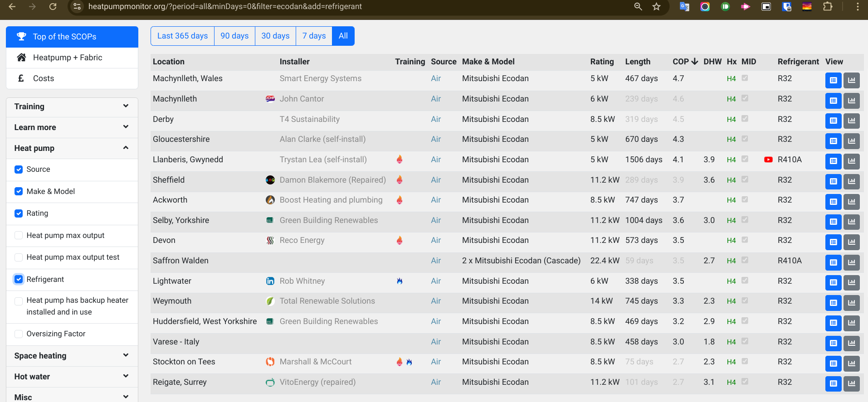Expand the Training section
This screenshot has height=402, width=868.
[x=72, y=107]
